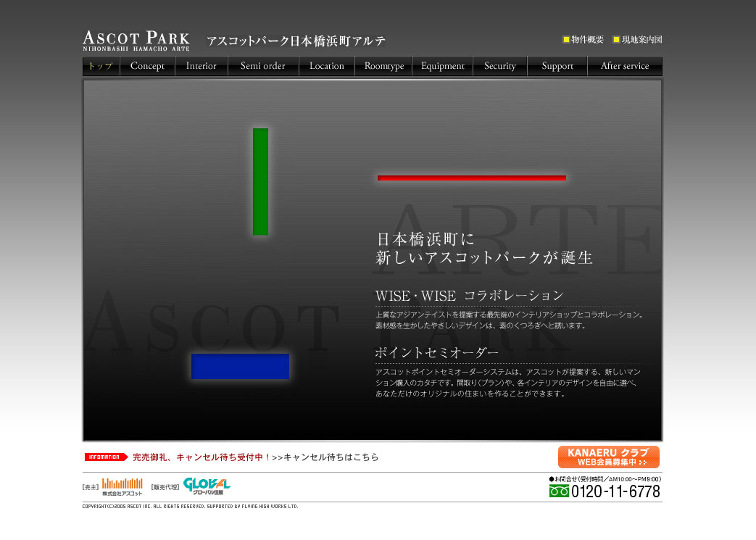This screenshot has height=540, width=756.
Task: Go to the Interior section
Action: (x=201, y=66)
